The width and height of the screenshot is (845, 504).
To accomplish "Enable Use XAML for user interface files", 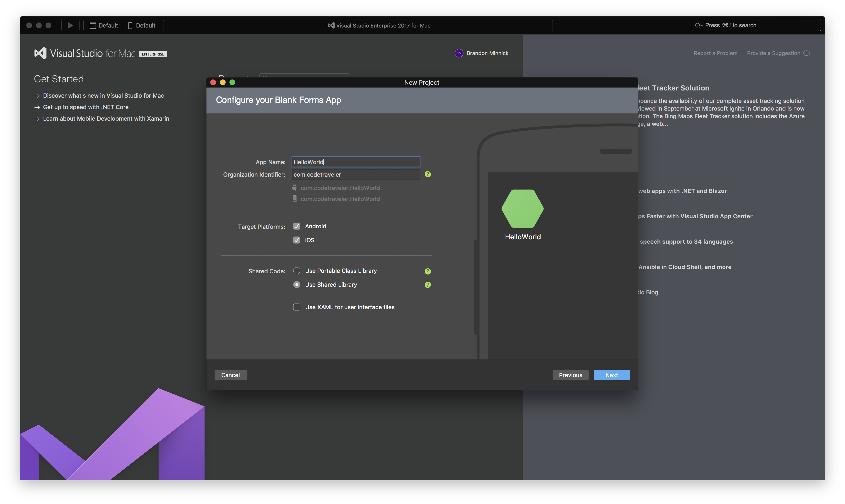I will (x=297, y=307).
